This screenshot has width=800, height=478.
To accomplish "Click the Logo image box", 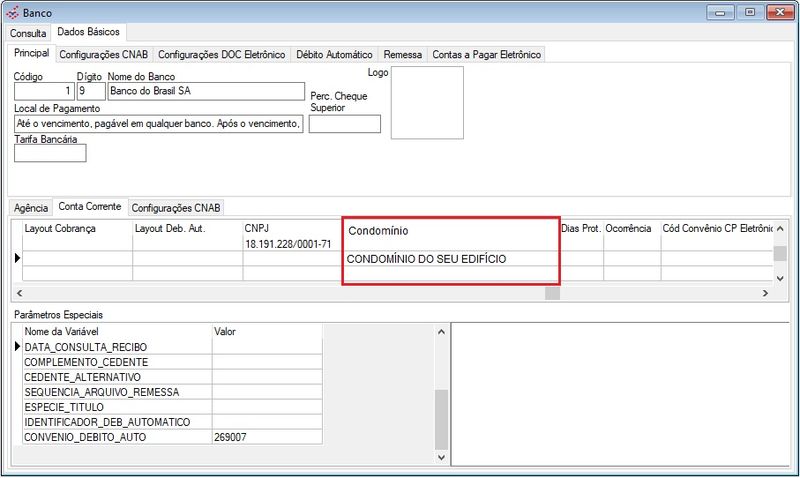I will click(427, 102).
